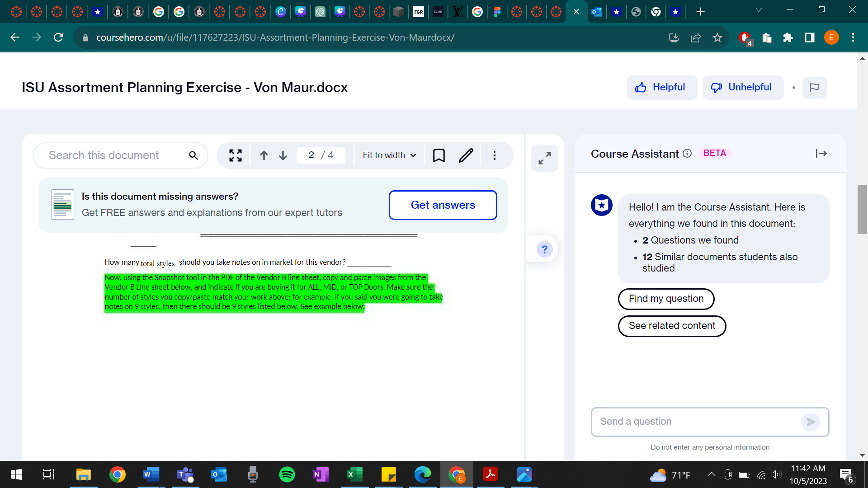Open the tab search chevron in title bar
Image resolution: width=868 pixels, height=488 pixels.
759,10
